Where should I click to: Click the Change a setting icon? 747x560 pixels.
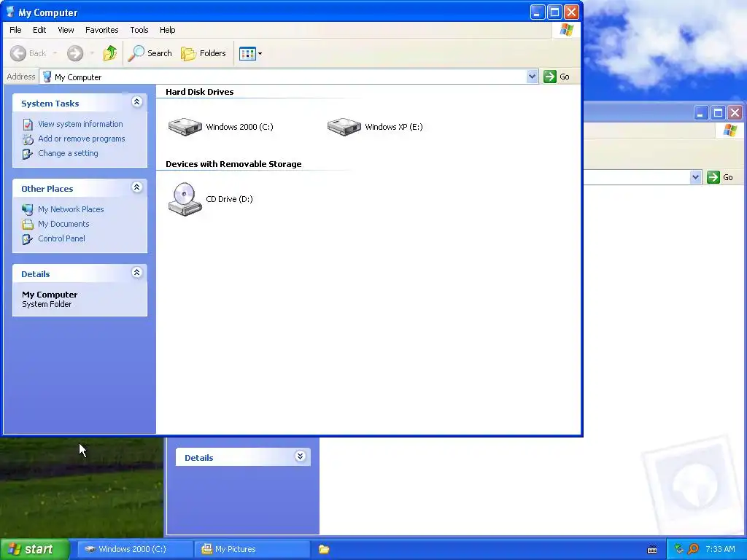point(28,154)
